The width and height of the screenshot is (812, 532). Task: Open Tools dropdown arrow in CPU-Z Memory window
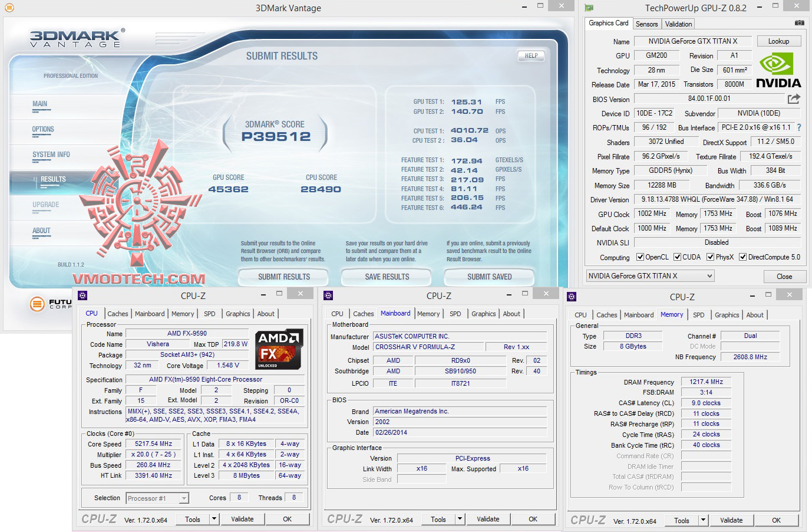click(703, 520)
